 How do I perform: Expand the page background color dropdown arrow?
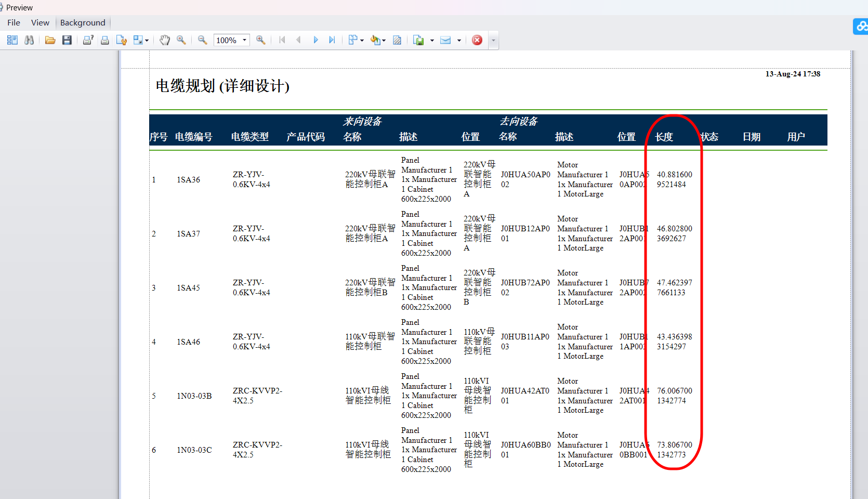(x=384, y=40)
